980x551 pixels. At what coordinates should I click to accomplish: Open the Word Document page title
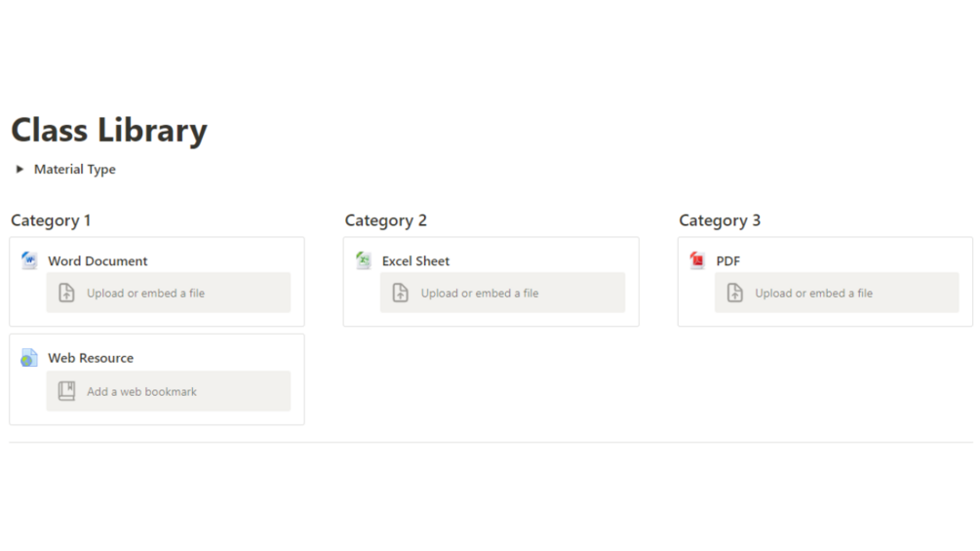click(98, 261)
